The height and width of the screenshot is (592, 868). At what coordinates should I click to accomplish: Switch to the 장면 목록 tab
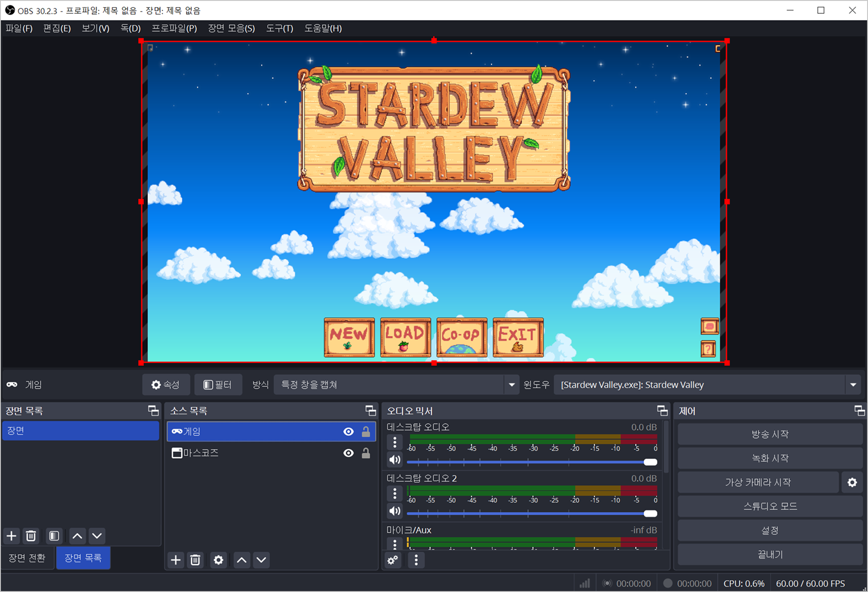[x=83, y=558]
